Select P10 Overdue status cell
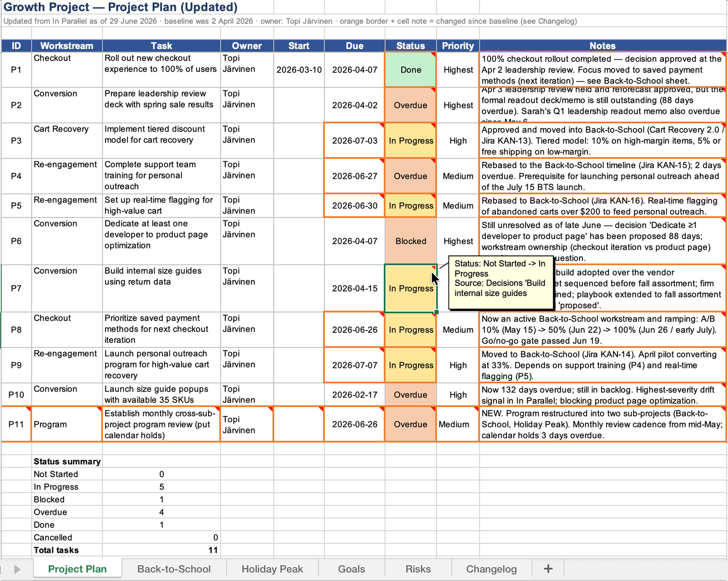 tap(410, 395)
